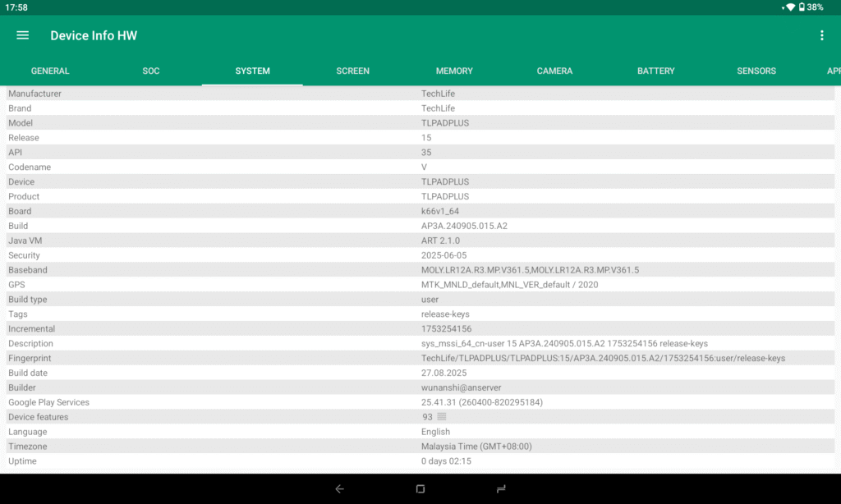Open the Battery tab
Image resolution: width=841 pixels, height=504 pixels.
click(x=655, y=71)
